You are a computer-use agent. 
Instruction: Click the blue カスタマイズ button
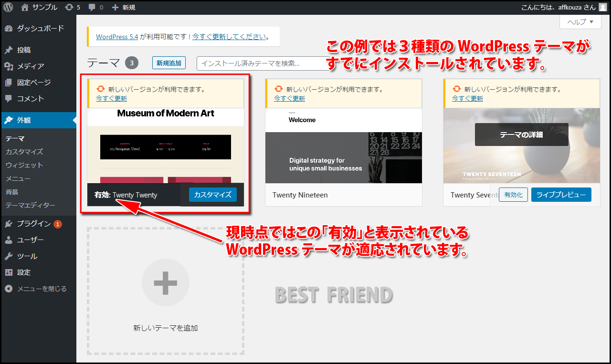click(213, 195)
